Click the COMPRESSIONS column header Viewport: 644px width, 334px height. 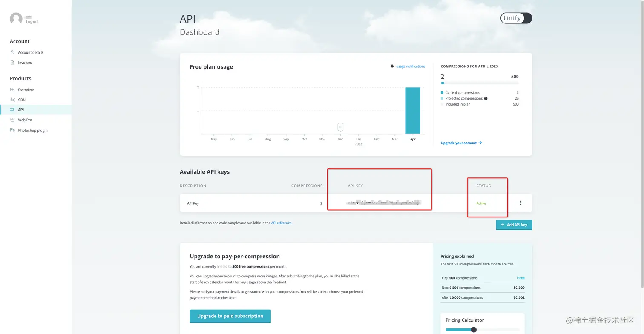[x=307, y=186]
